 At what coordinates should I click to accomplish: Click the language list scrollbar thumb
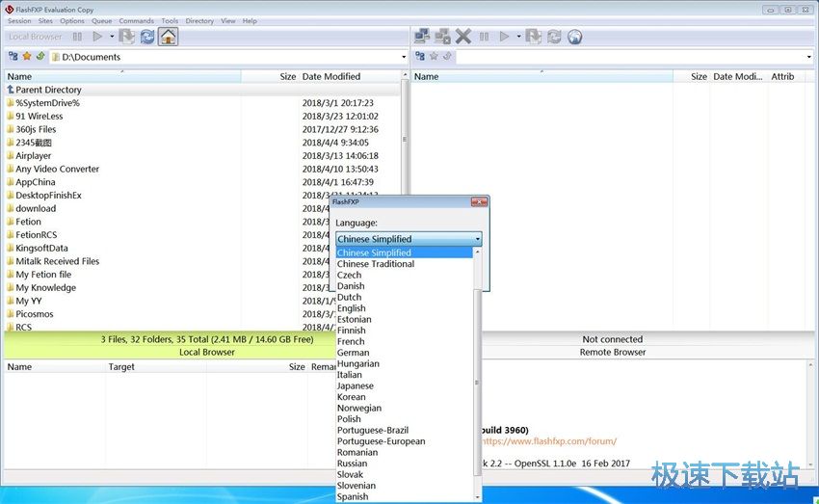[x=477, y=383]
